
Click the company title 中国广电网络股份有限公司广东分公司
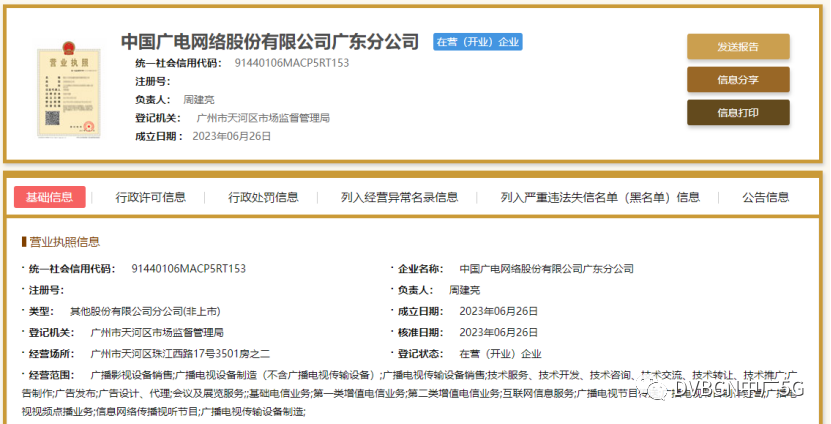[270, 41]
